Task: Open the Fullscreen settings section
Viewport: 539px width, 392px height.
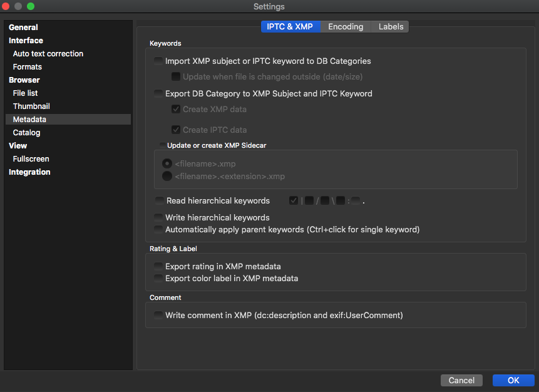Action: [31, 159]
